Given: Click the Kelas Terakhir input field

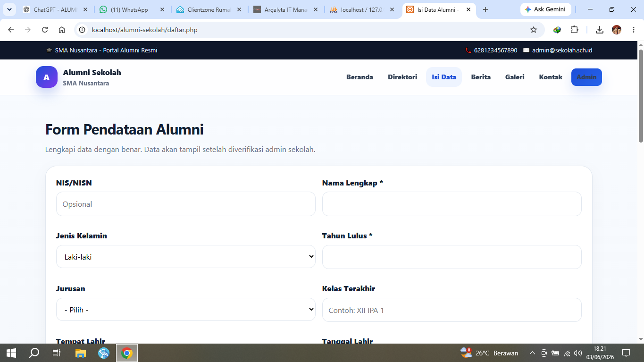Looking at the screenshot, I should 452,310.
